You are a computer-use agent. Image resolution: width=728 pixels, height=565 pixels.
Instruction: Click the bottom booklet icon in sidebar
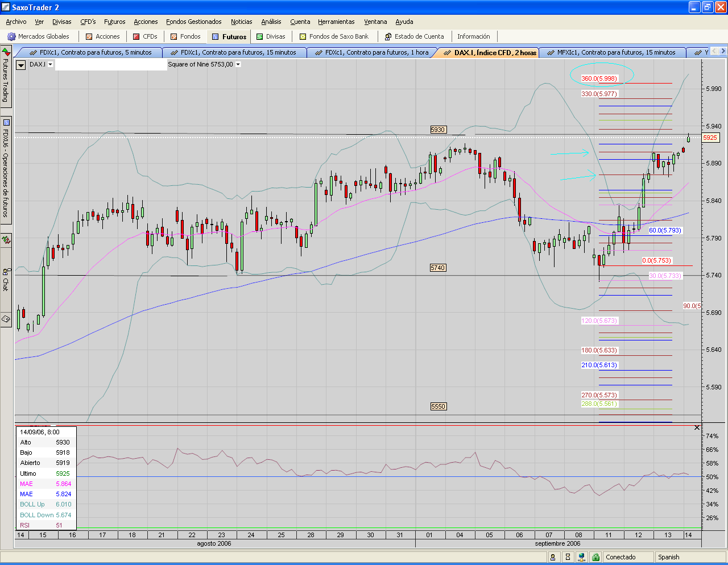coord(6,319)
